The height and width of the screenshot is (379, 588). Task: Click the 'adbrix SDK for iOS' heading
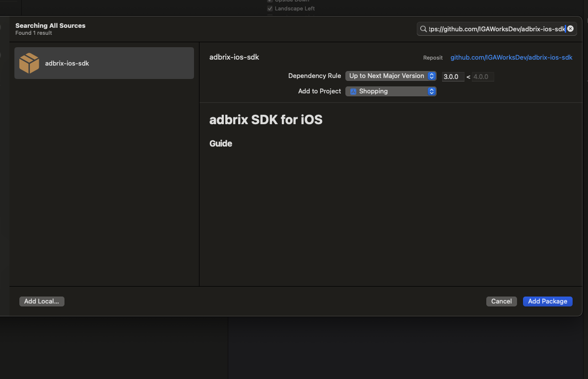(x=266, y=120)
